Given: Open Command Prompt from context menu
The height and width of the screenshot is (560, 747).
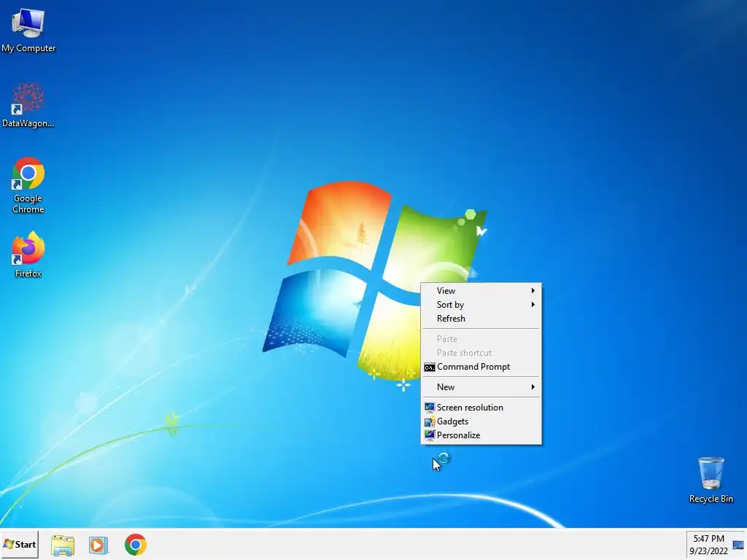Looking at the screenshot, I should click(481, 367).
